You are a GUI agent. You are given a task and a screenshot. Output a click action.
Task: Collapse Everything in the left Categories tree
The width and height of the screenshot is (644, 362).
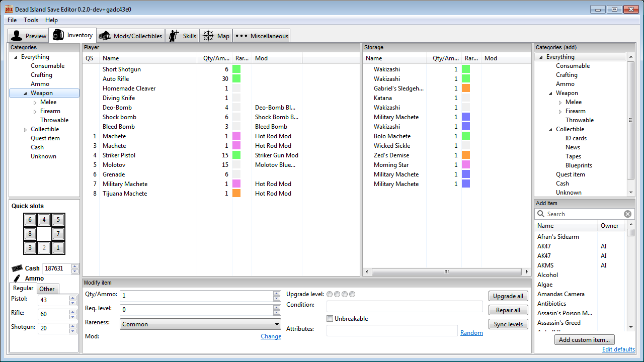click(x=16, y=57)
